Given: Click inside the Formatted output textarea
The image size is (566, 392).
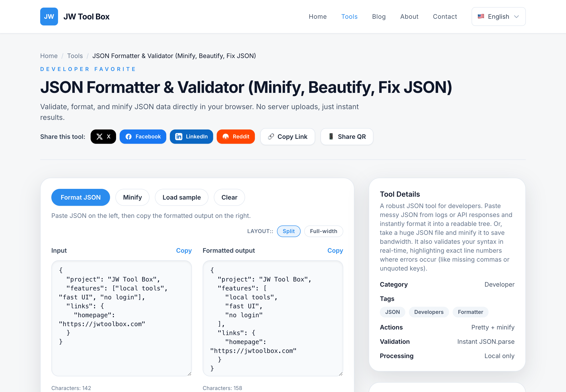Looking at the screenshot, I should 273,318.
